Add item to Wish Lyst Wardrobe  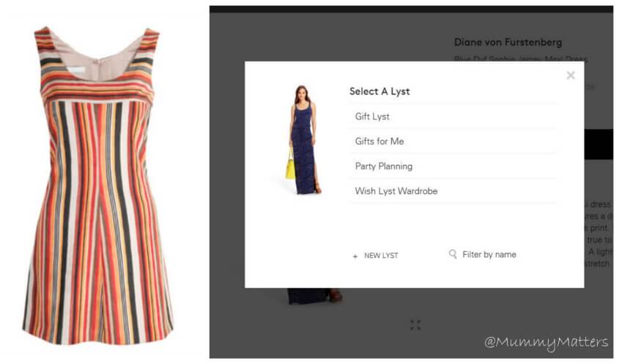point(453,191)
